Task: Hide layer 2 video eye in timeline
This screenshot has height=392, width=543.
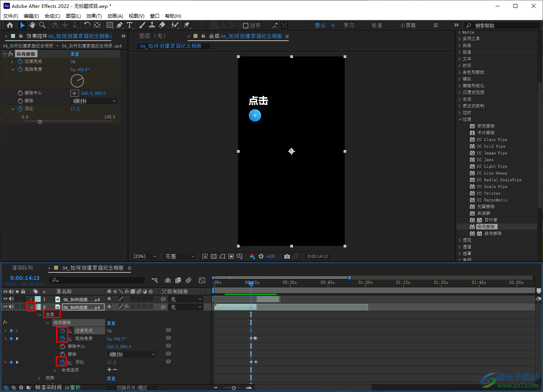Action: click(x=6, y=307)
